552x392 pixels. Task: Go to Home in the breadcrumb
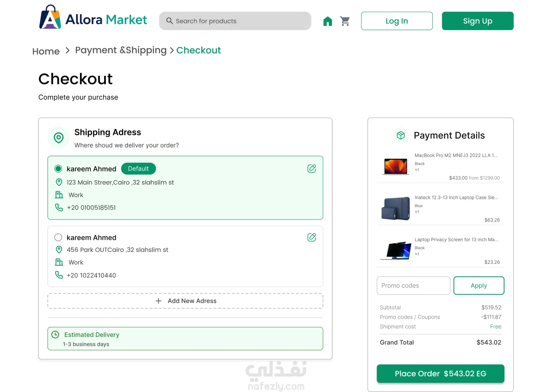[x=46, y=51]
